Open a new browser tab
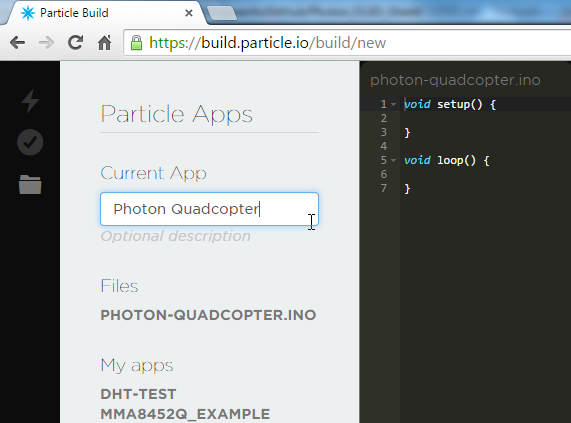571x423 pixels. [222, 13]
